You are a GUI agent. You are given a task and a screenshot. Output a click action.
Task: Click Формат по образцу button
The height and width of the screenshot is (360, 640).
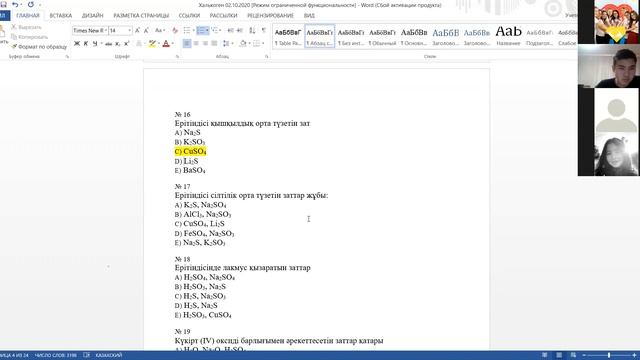click(39, 47)
